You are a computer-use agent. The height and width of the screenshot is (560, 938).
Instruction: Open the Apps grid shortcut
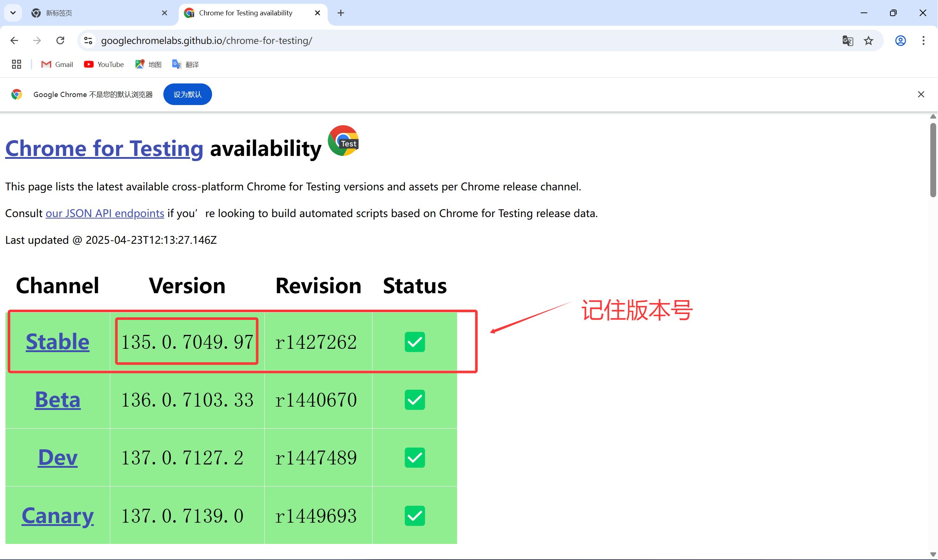(x=16, y=64)
